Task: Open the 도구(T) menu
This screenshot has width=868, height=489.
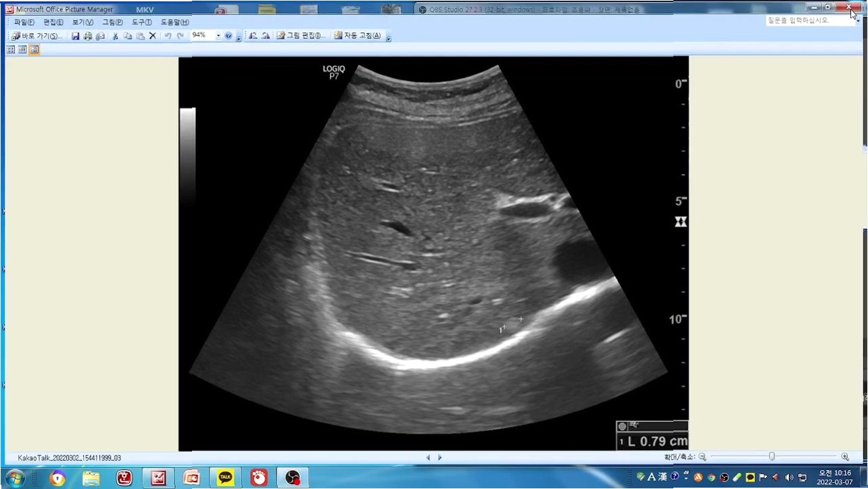Action: pos(141,22)
